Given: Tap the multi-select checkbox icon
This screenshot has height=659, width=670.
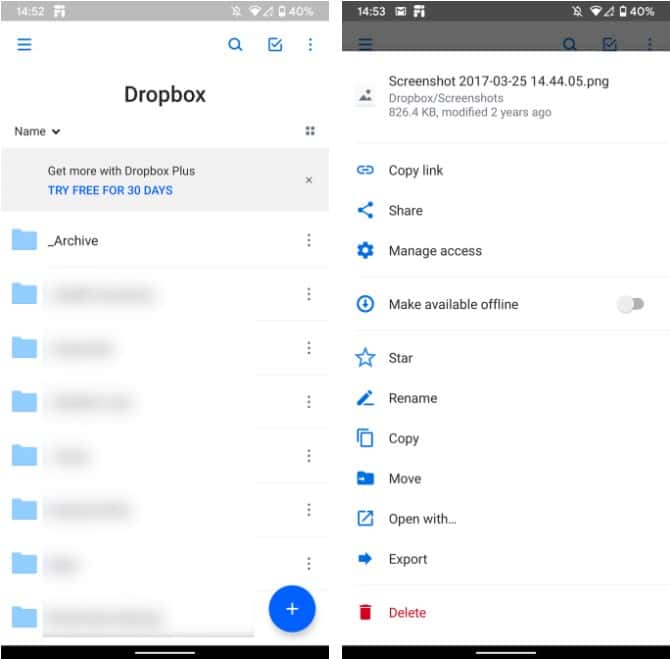Looking at the screenshot, I should [x=275, y=44].
